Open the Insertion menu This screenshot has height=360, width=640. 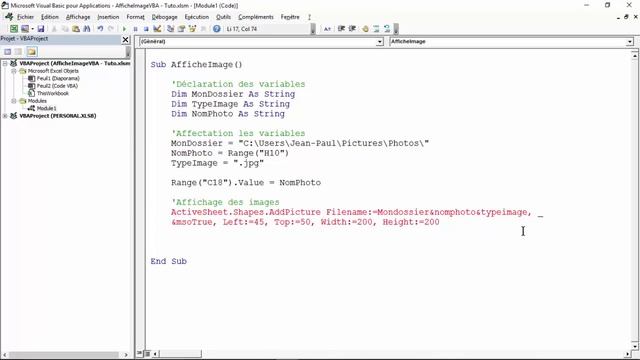coord(108,17)
